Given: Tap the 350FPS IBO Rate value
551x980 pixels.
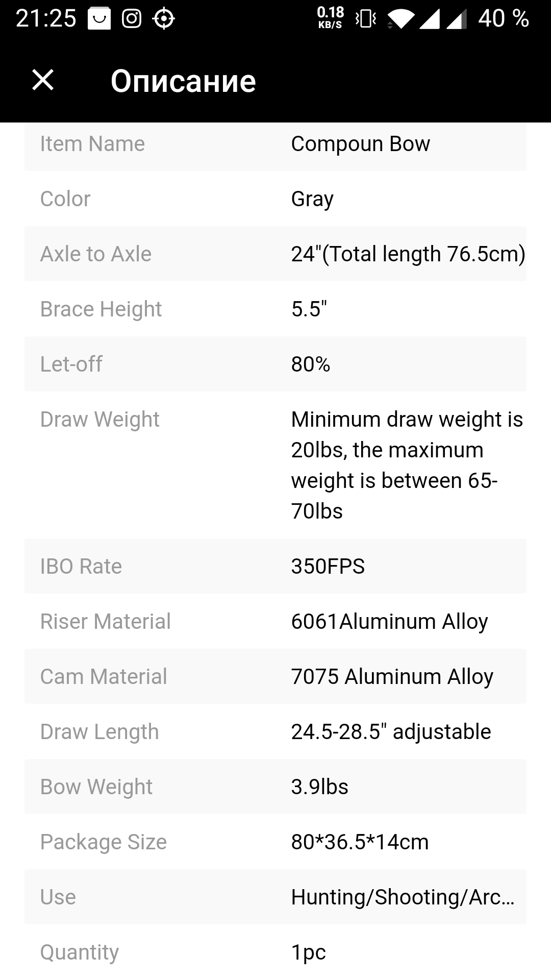Looking at the screenshot, I should tap(328, 566).
